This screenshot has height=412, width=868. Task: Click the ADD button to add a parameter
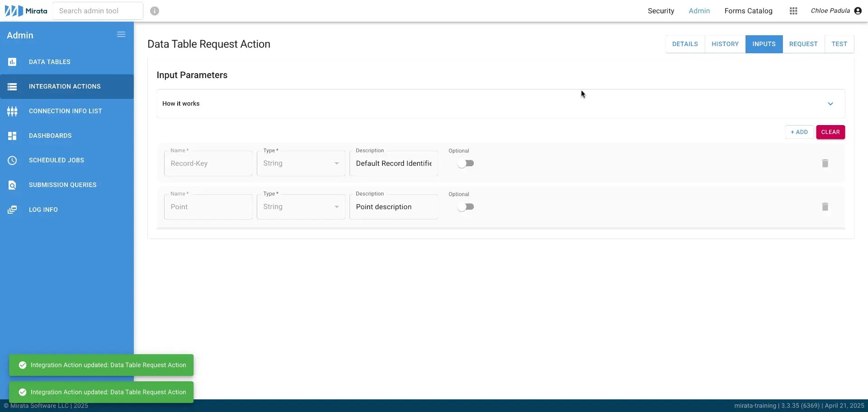pyautogui.click(x=799, y=132)
